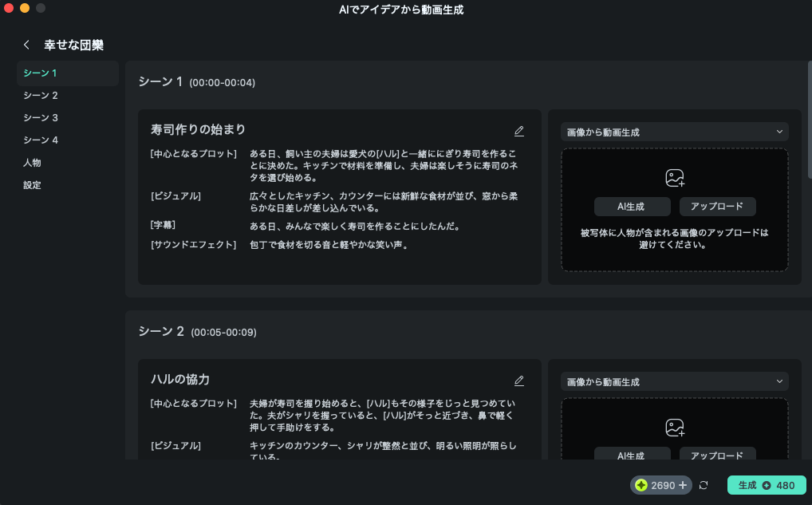Open the 人物 section in sidebar
The image size is (812, 505).
tap(32, 163)
